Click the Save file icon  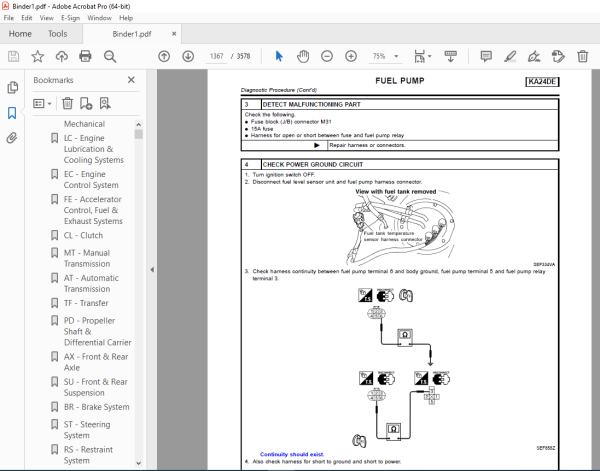click(x=13, y=56)
